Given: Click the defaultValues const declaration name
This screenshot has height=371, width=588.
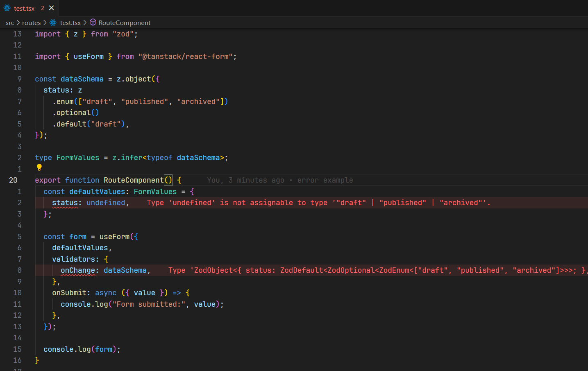Looking at the screenshot, I should coord(97,192).
